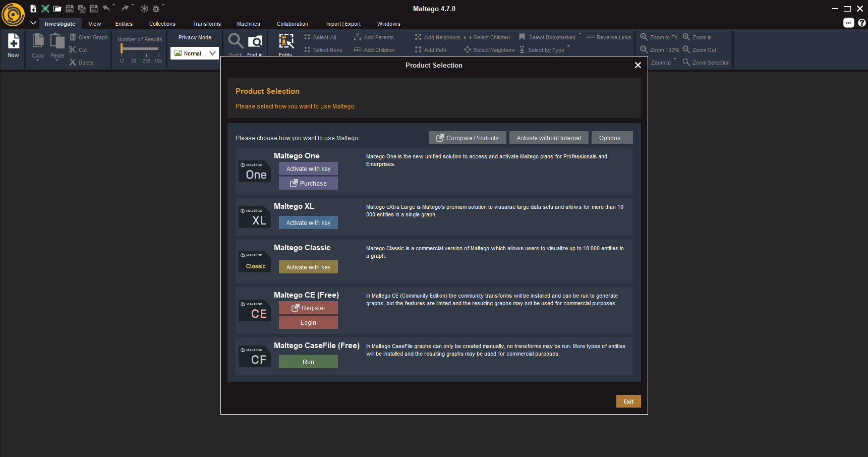Click the Delete tool in ribbon
Image resolution: width=868 pixels, height=457 pixels.
tap(82, 63)
